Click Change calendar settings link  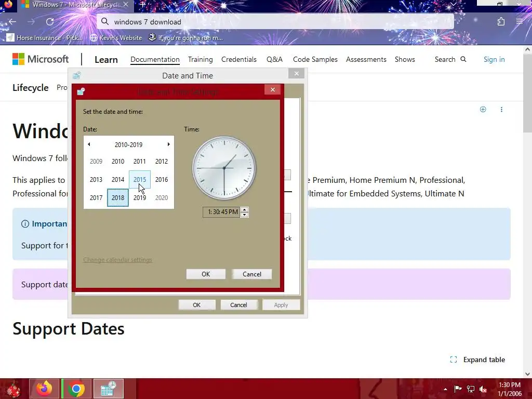tap(118, 260)
